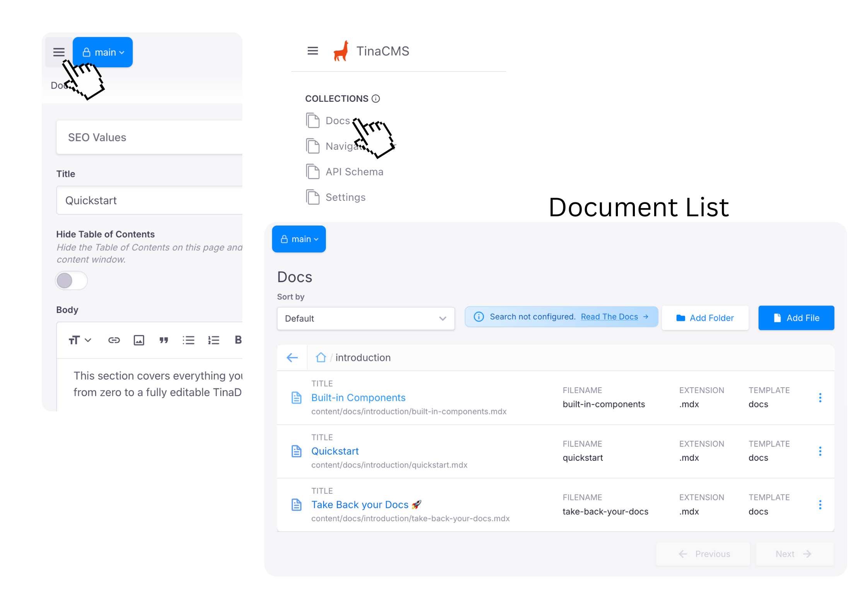Select the Settings collection in sidebar
Viewport: 868px width, 614px height.
pos(345,197)
